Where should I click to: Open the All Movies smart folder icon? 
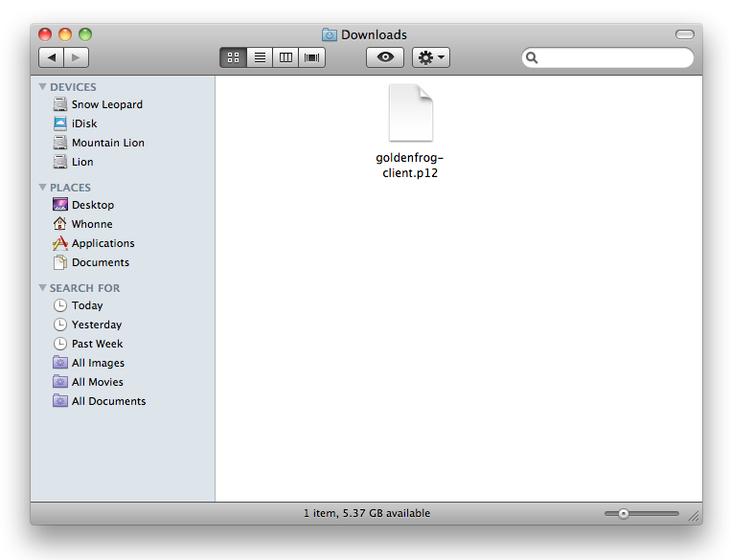pyautogui.click(x=60, y=381)
